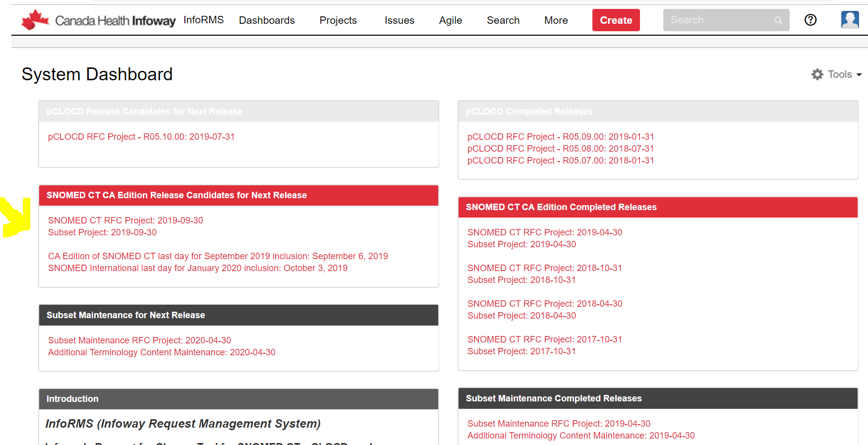Open the user profile avatar

pyautogui.click(x=850, y=20)
